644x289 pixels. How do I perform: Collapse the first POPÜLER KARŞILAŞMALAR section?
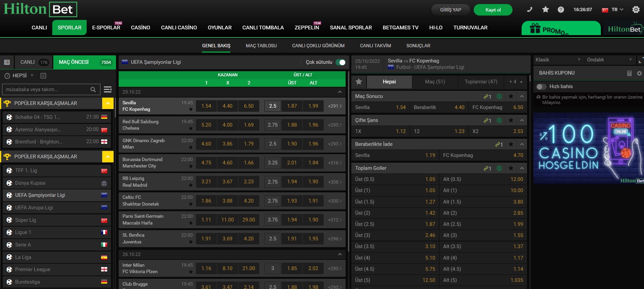pos(108,103)
